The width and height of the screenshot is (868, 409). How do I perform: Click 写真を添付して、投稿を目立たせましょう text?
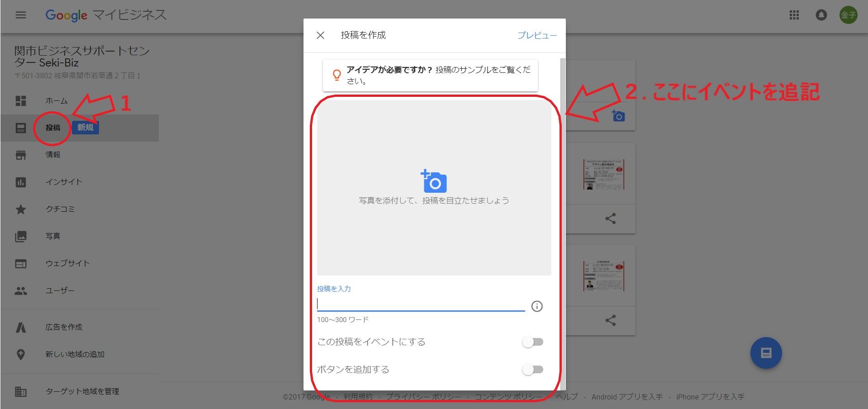point(434,200)
